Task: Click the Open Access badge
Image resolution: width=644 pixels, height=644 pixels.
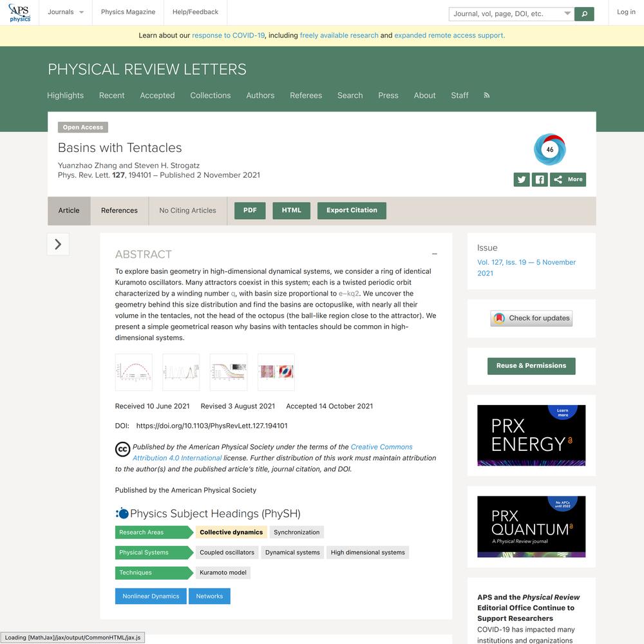Action: [x=83, y=128]
